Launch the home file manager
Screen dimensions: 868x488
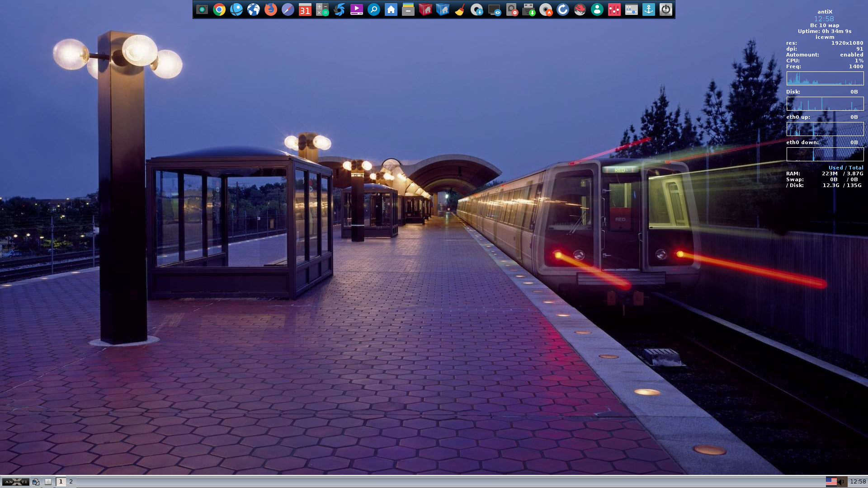tap(391, 9)
